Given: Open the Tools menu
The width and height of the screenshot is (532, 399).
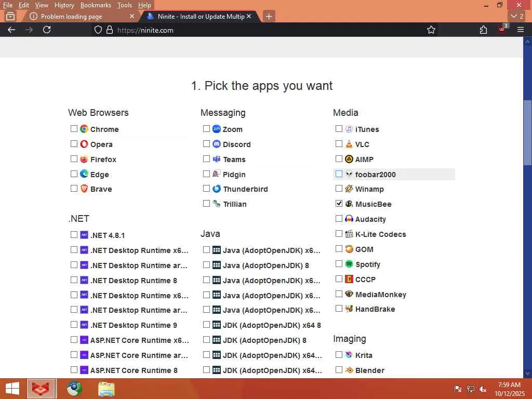Looking at the screenshot, I should pos(125,5).
